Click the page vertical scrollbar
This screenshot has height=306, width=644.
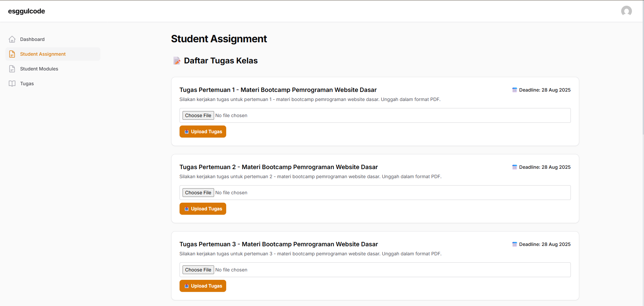[643, 67]
